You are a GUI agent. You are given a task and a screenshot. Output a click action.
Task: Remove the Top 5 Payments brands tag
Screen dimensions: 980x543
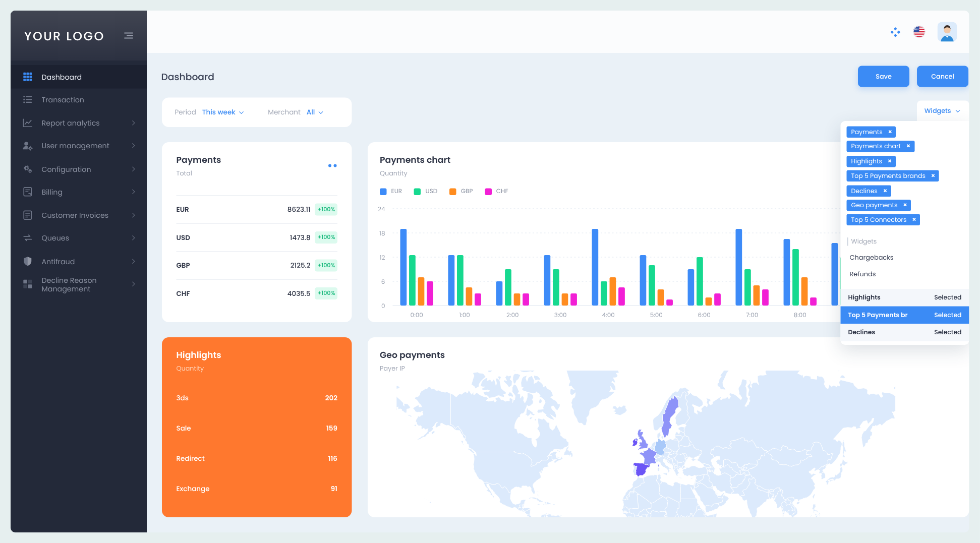(933, 176)
